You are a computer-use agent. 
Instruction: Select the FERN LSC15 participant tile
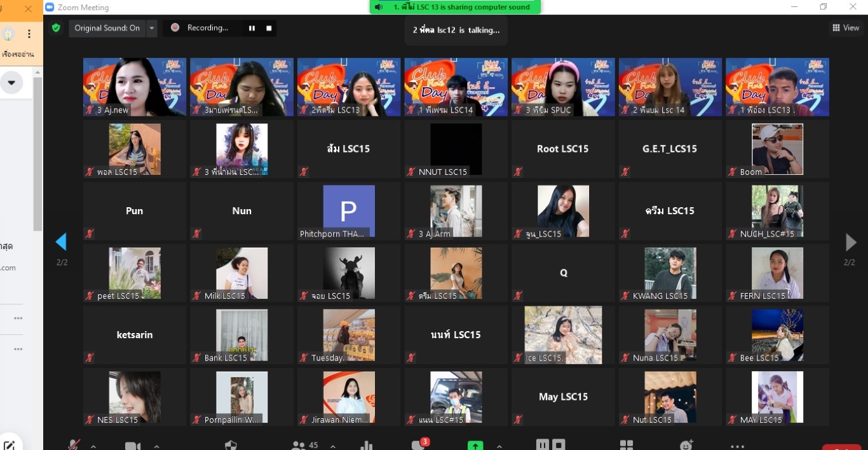[x=777, y=273]
